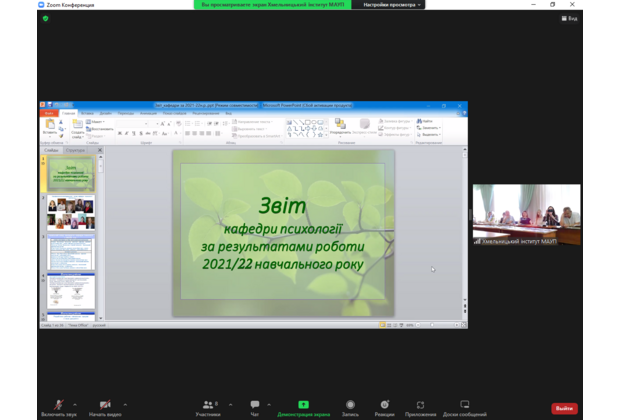Image resolution: width=620 pixels, height=420 pixels.
Task: Start recording with Запись icon
Action: pos(350,405)
